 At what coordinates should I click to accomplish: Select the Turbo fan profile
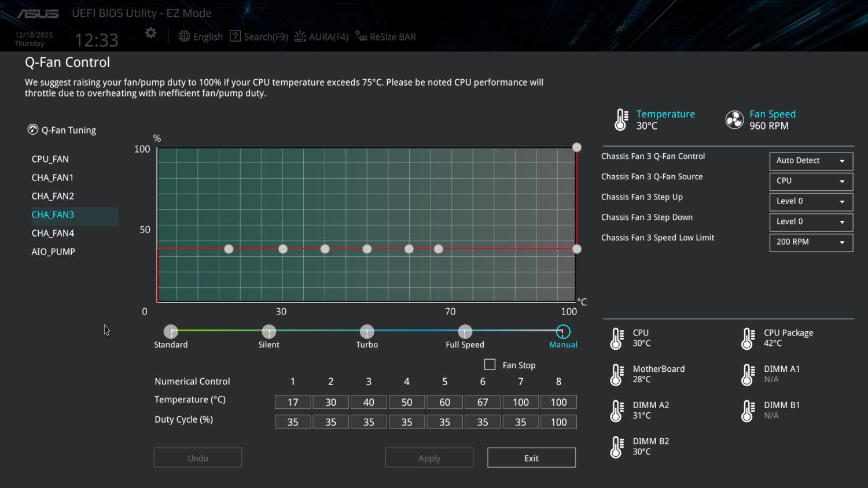tap(367, 332)
